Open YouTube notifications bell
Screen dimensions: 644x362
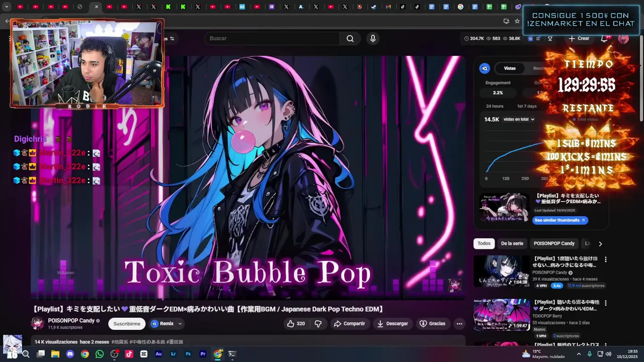tap(604, 39)
